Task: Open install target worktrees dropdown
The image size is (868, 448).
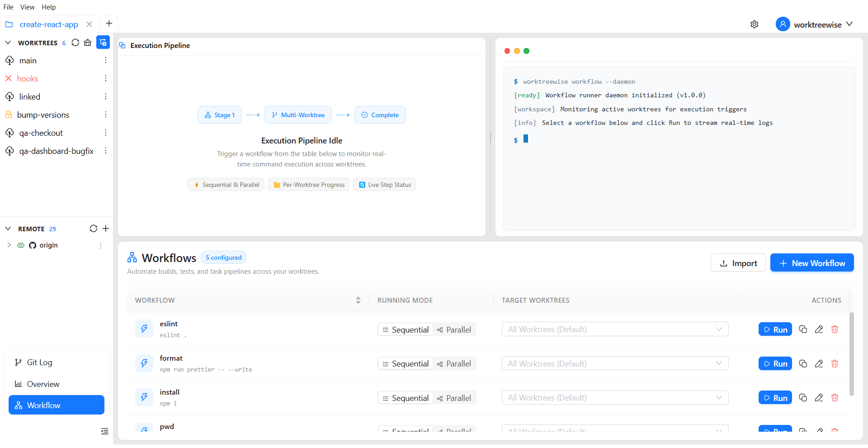Action: (615, 398)
